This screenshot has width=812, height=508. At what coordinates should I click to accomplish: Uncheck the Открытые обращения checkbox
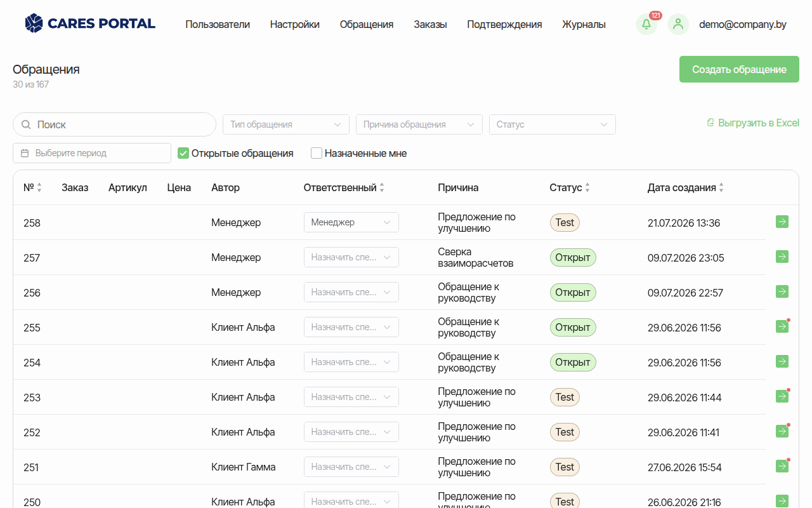click(x=183, y=153)
